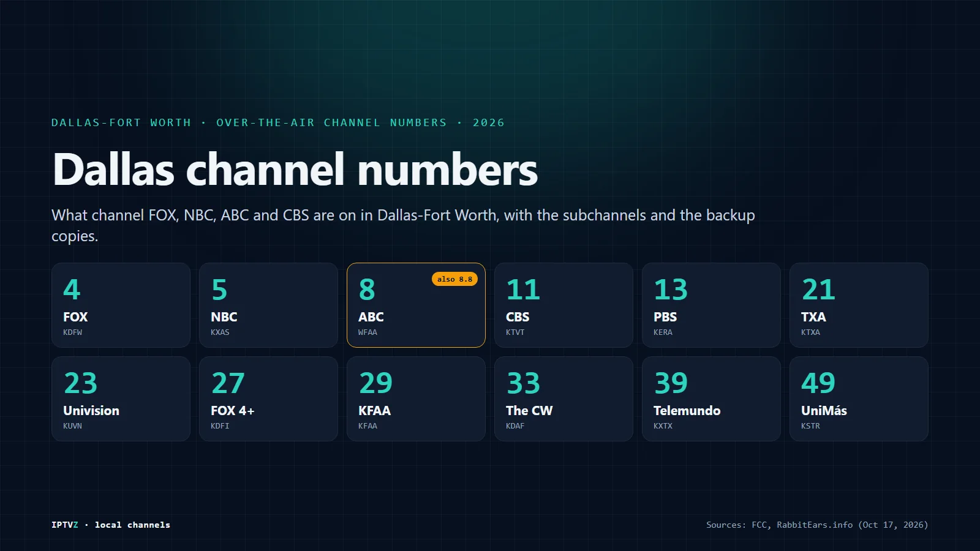Select the channel 33 The CW card
Viewport: 980px width, 551px height.
pyautogui.click(x=563, y=399)
